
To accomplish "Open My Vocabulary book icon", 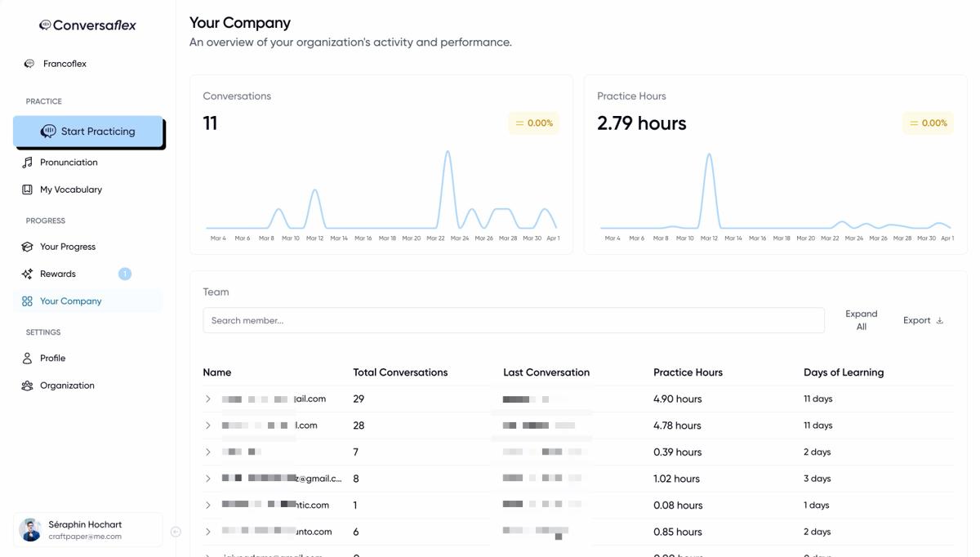I will [x=29, y=189].
